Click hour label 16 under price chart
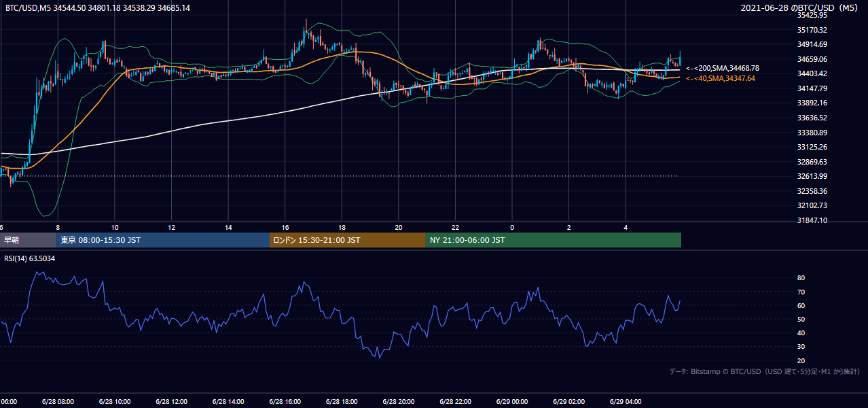 [x=285, y=228]
